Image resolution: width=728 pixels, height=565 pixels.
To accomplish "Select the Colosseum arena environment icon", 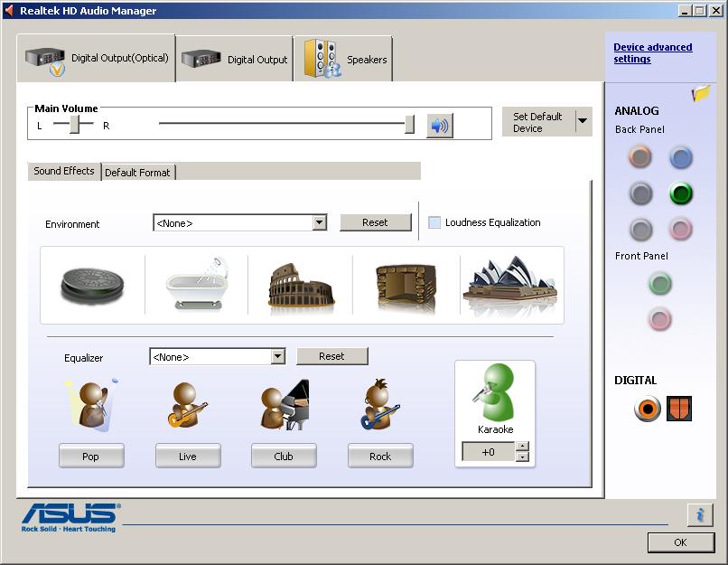I will click(x=301, y=286).
